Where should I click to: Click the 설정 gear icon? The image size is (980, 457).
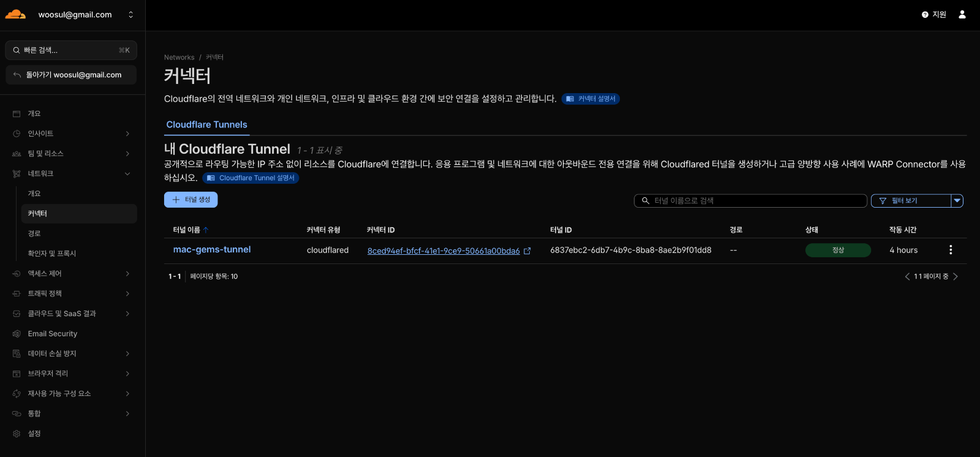tap(17, 434)
